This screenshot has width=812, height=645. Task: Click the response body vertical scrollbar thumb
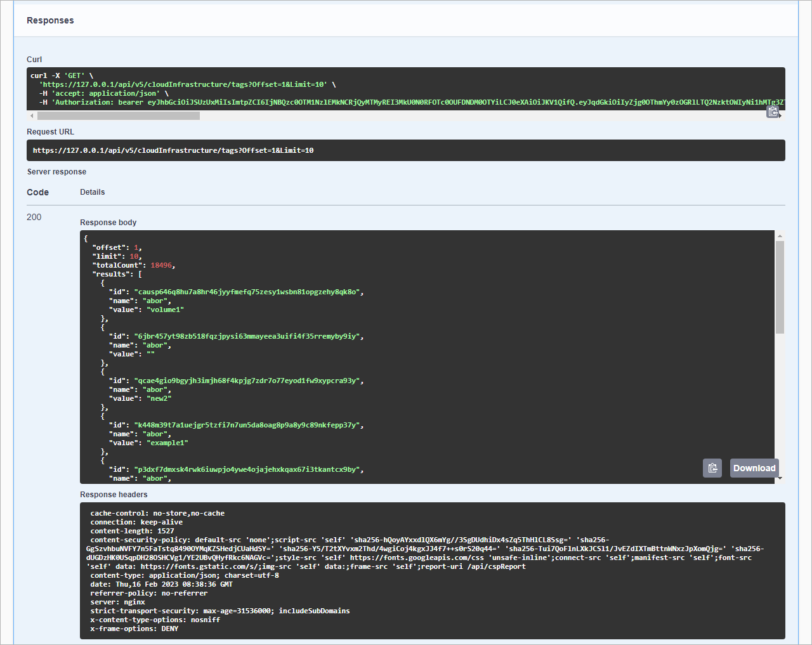(x=780, y=287)
